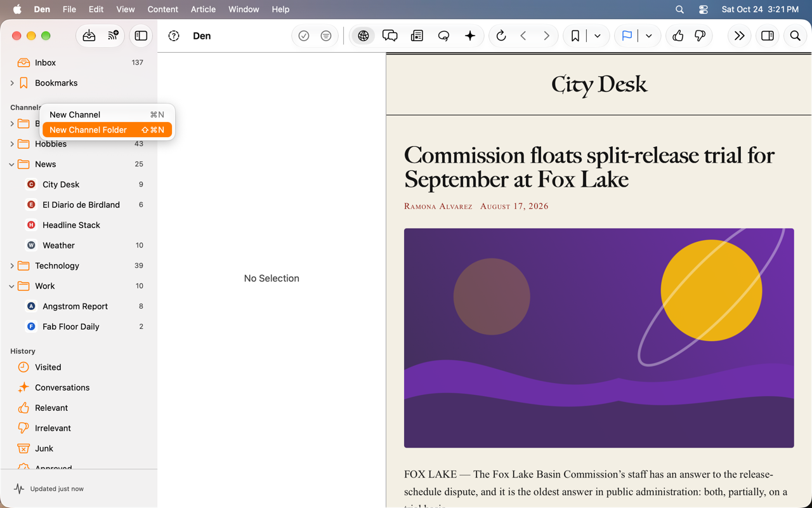The height and width of the screenshot is (508, 812).
Task: Switch to the newspaper reader view
Action: [417, 36]
